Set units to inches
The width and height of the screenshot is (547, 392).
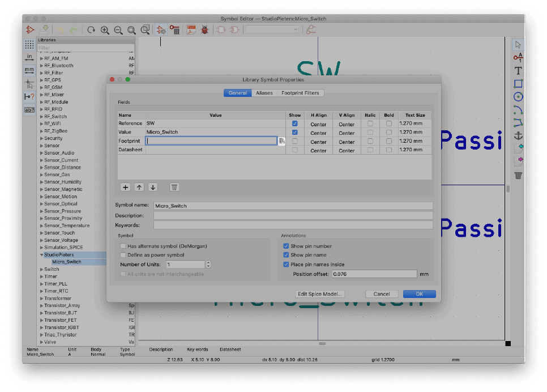[x=29, y=57]
